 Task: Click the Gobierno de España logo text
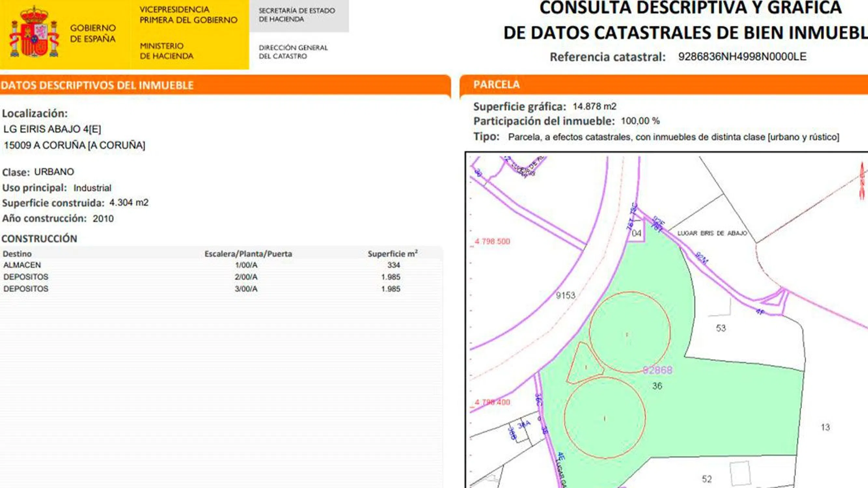click(93, 33)
